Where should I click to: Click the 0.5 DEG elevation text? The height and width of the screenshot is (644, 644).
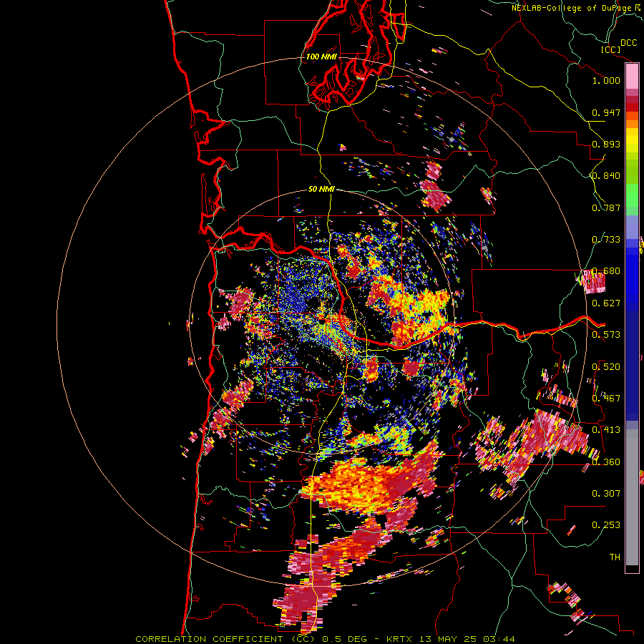tap(345, 639)
